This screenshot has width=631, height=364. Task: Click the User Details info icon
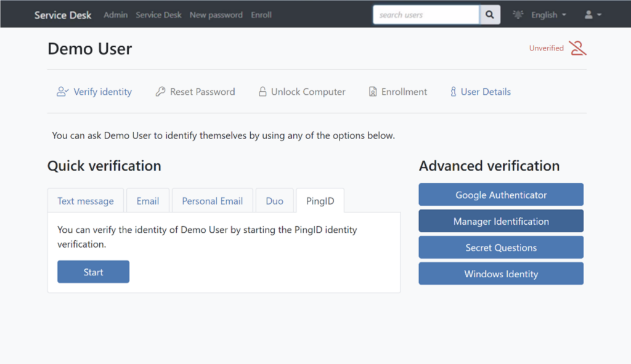pyautogui.click(x=453, y=92)
